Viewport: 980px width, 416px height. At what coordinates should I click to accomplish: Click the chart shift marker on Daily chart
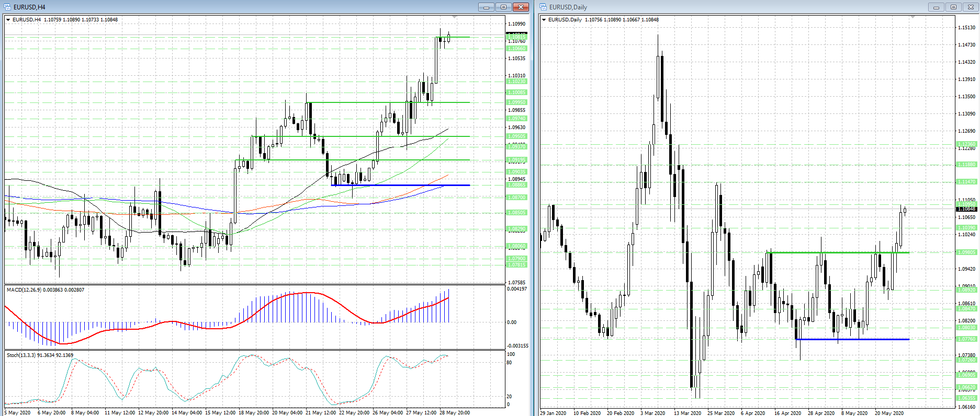(x=913, y=17)
